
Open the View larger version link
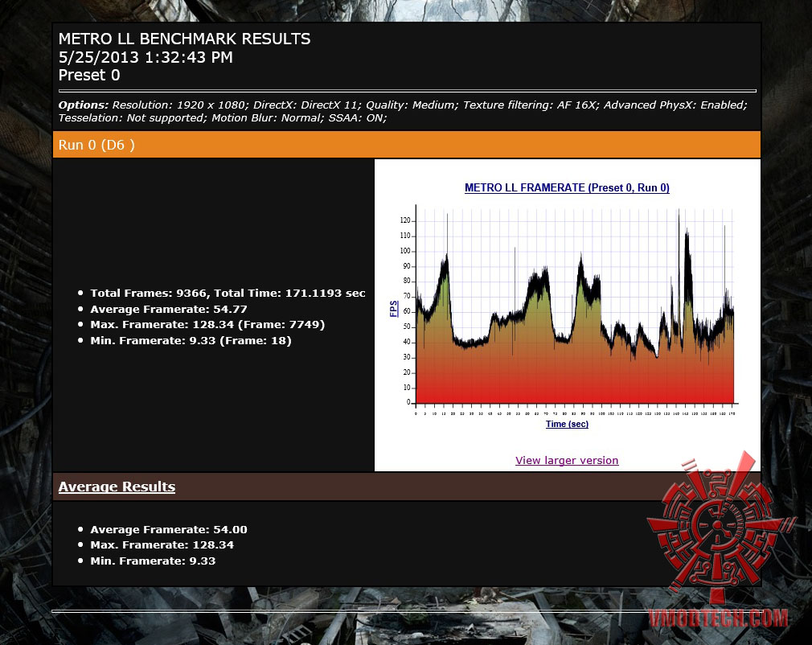(x=567, y=461)
